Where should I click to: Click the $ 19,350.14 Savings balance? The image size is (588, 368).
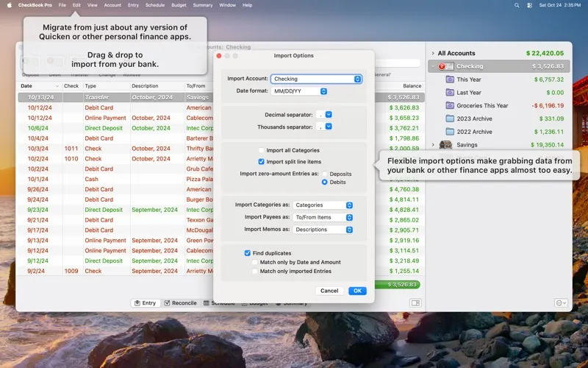click(x=547, y=144)
